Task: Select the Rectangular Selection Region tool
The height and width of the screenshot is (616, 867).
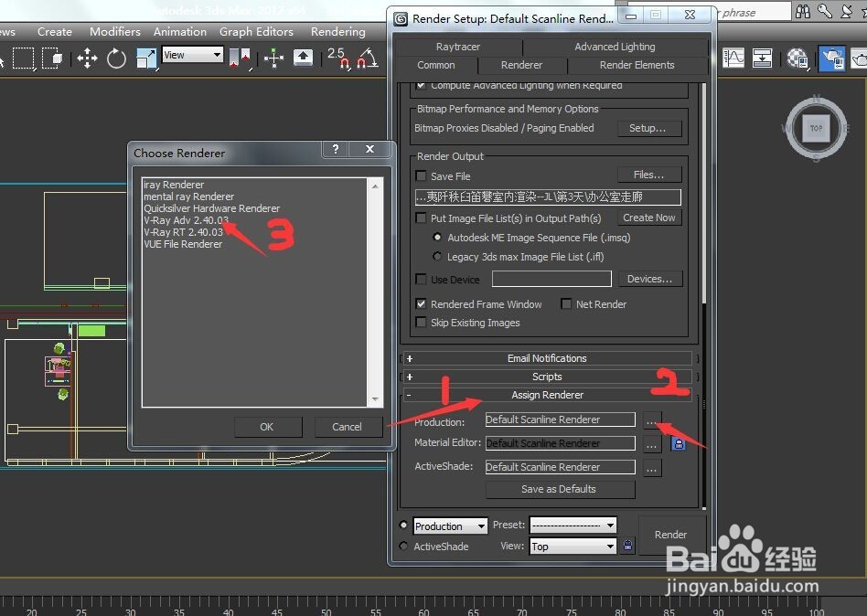Action: pos(23,58)
